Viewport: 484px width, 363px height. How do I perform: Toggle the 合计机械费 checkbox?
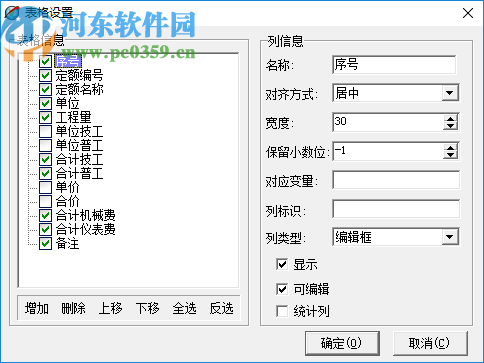click(46, 215)
